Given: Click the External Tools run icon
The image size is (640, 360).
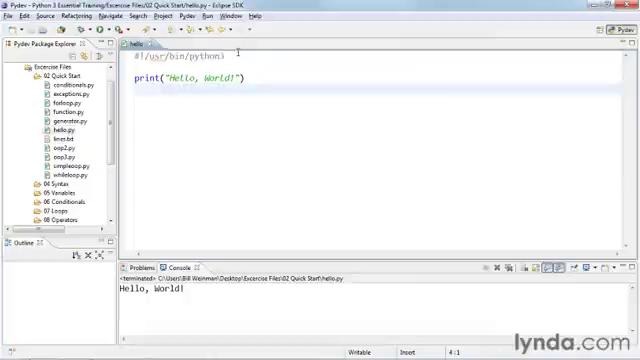Looking at the screenshot, I should click(119, 30).
